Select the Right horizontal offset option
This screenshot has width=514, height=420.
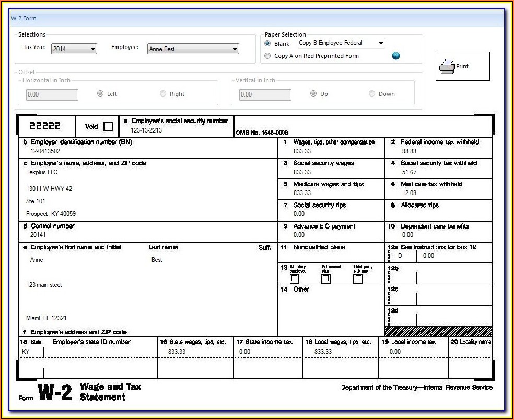(163, 94)
